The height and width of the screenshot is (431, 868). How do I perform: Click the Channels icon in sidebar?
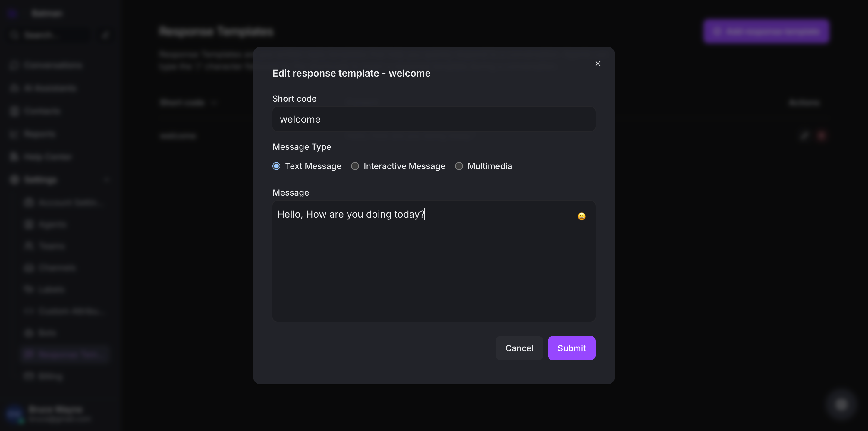point(29,268)
